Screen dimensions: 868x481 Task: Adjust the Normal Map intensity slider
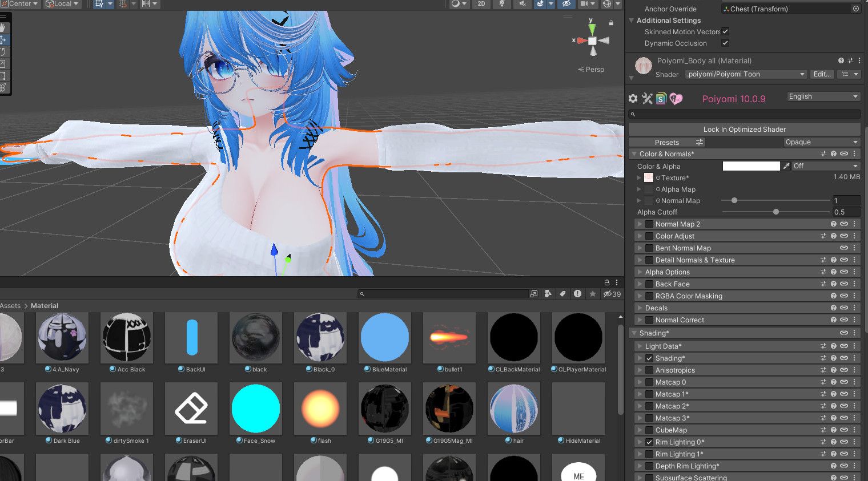(775, 201)
